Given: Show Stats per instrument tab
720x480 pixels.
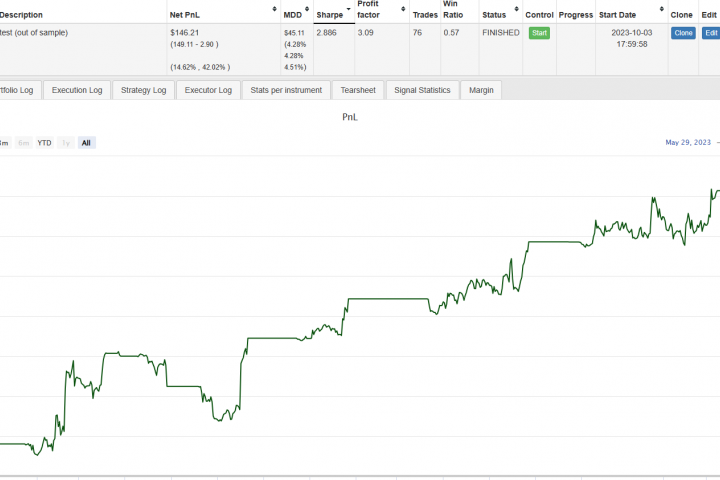Looking at the screenshot, I should tap(286, 90).
